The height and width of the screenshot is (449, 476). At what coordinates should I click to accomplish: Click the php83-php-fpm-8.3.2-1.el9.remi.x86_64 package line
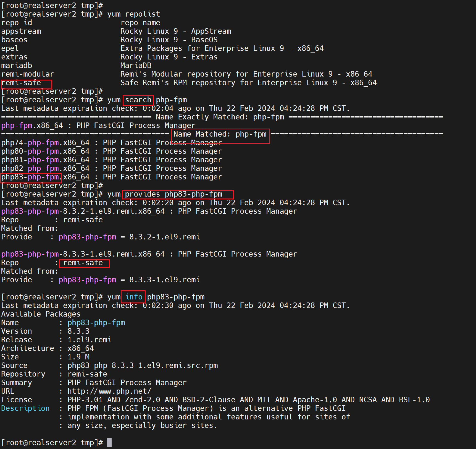(x=83, y=212)
